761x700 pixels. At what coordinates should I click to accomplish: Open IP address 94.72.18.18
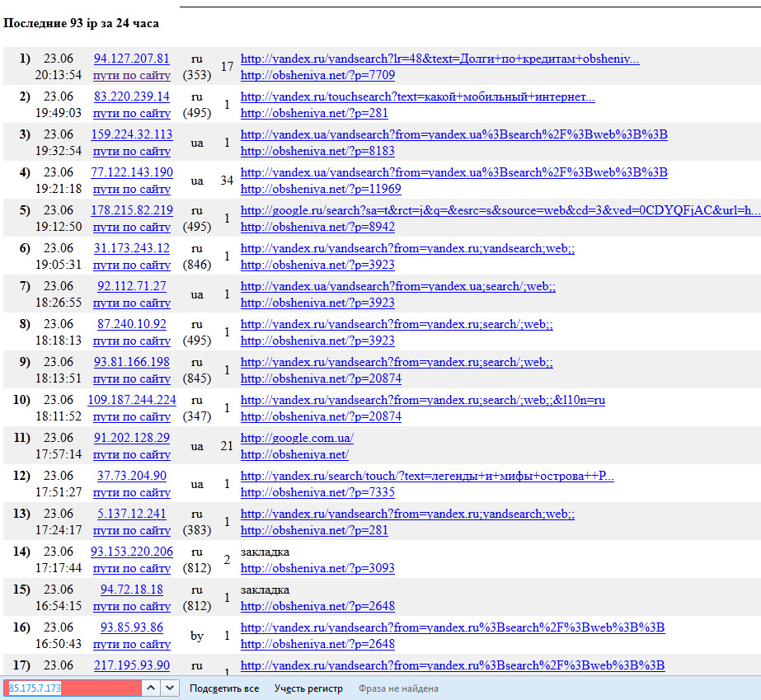[132, 589]
